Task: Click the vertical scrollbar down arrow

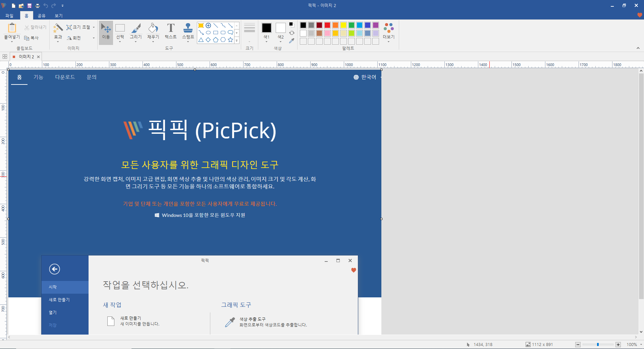Action: [x=641, y=332]
